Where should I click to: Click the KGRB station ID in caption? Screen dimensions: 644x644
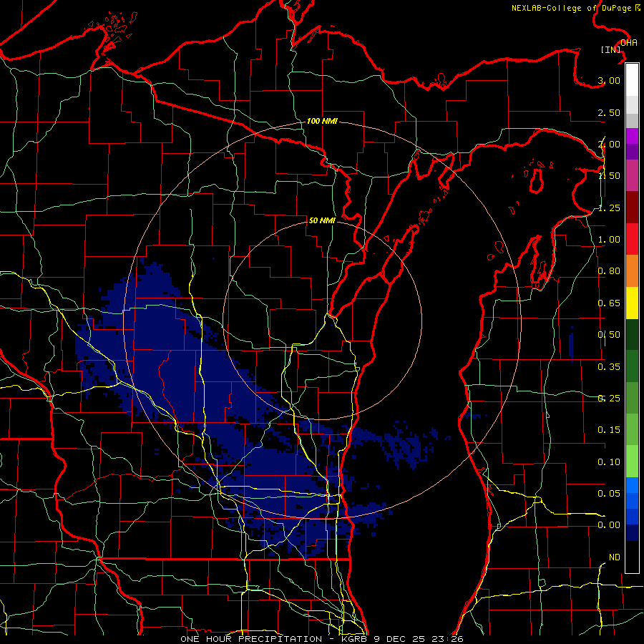point(355,639)
